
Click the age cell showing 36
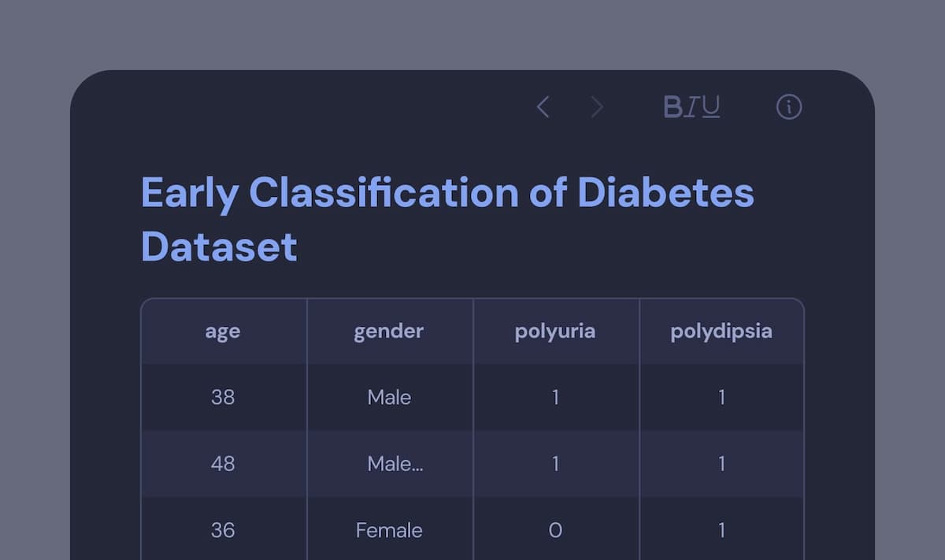click(223, 530)
